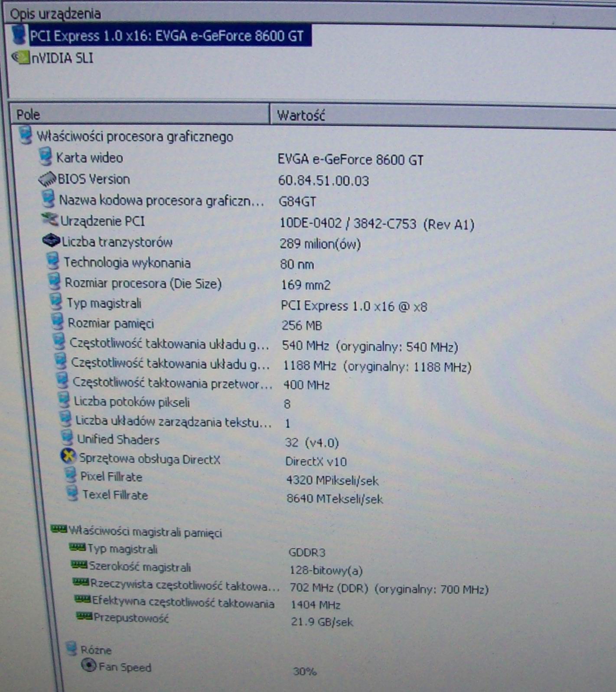Select the 540 MHz (oryginalny: 540 MHz) value
The height and width of the screenshot is (692, 616).
click(370, 346)
